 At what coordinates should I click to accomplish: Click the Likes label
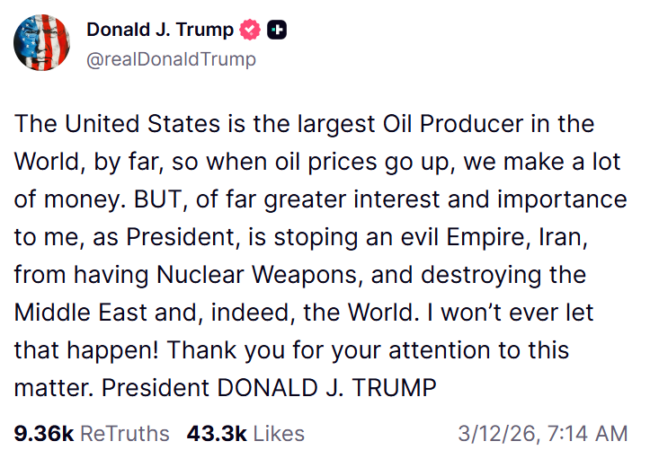(x=278, y=434)
